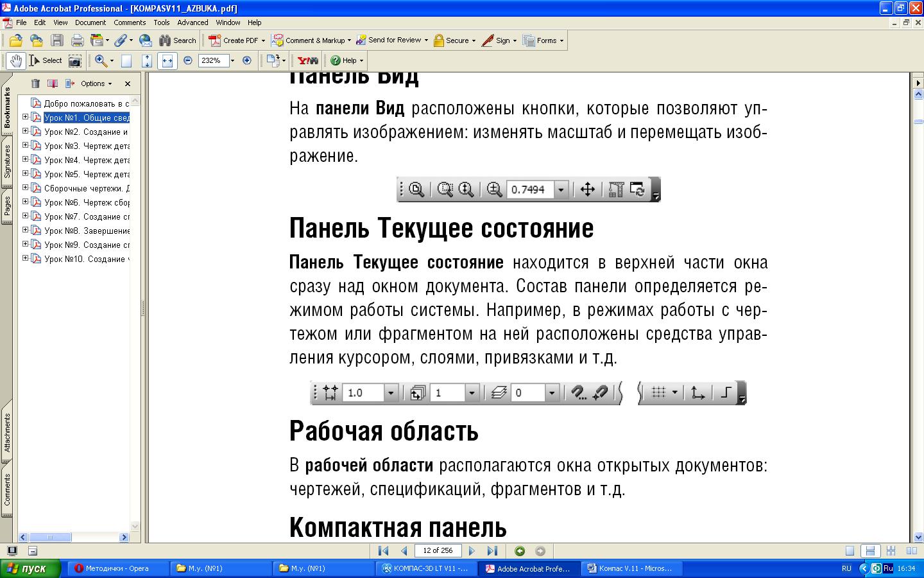This screenshot has width=924, height=578.
Task: Select bookmark Добро пожаловать
Action: pyautogui.click(x=87, y=103)
